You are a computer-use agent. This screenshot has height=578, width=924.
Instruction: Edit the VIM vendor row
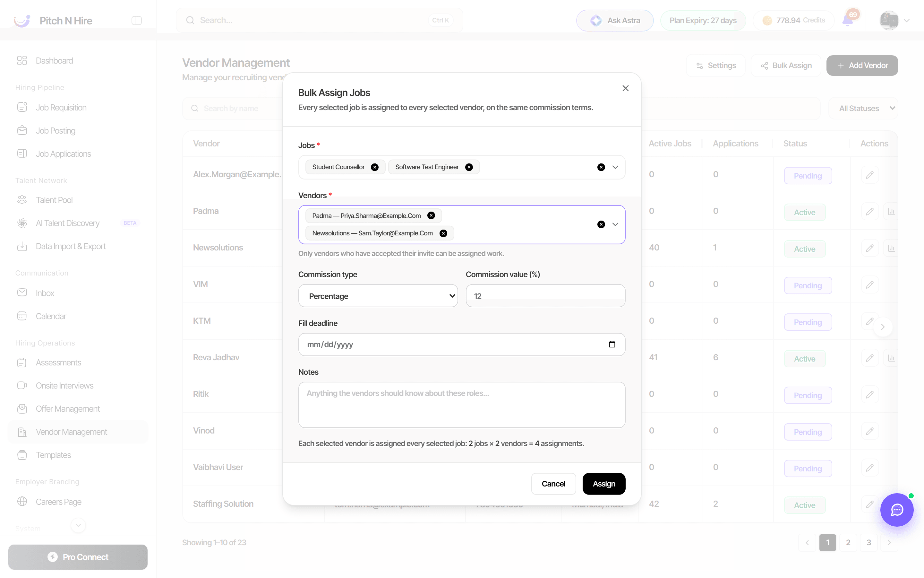pyautogui.click(x=870, y=285)
